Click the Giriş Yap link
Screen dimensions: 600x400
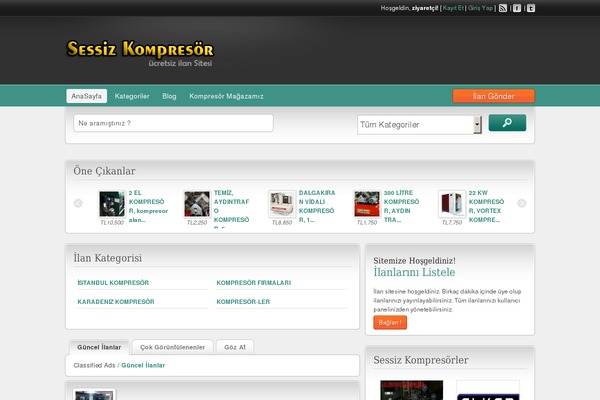pyautogui.click(x=480, y=8)
